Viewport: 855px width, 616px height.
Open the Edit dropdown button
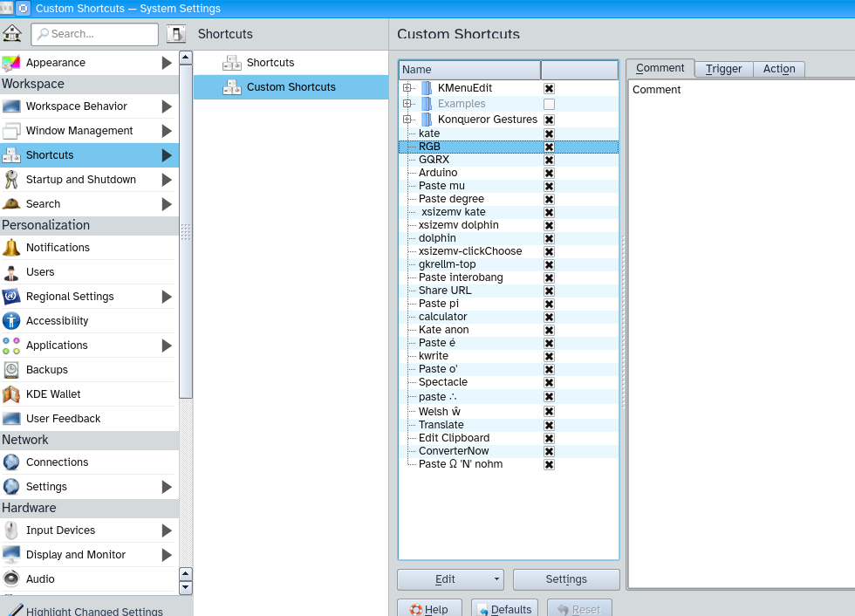tap(450, 579)
